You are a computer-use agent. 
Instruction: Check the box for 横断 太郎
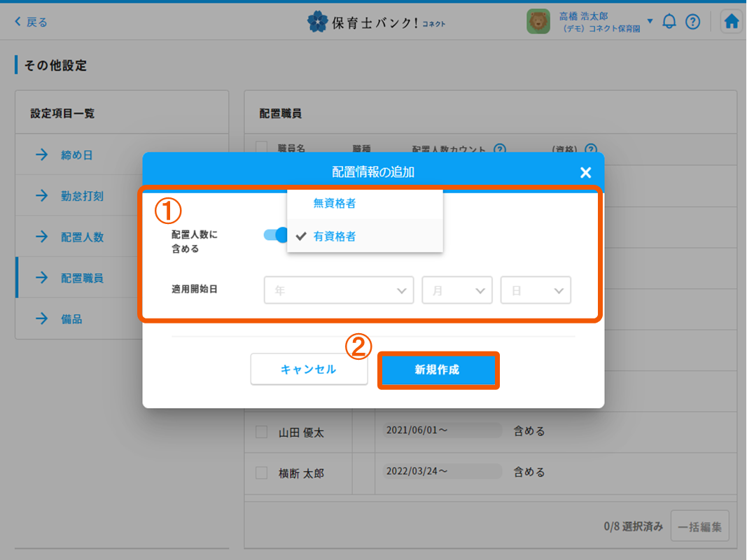pos(262,472)
